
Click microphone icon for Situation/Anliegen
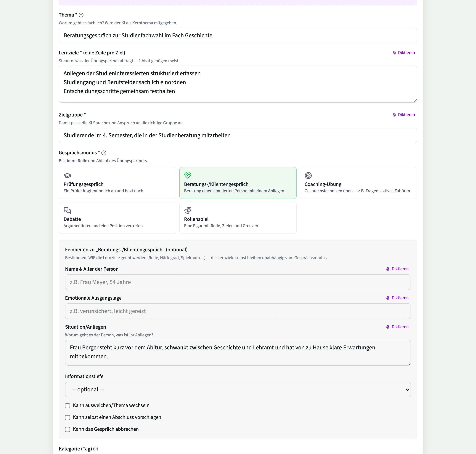pos(388,327)
